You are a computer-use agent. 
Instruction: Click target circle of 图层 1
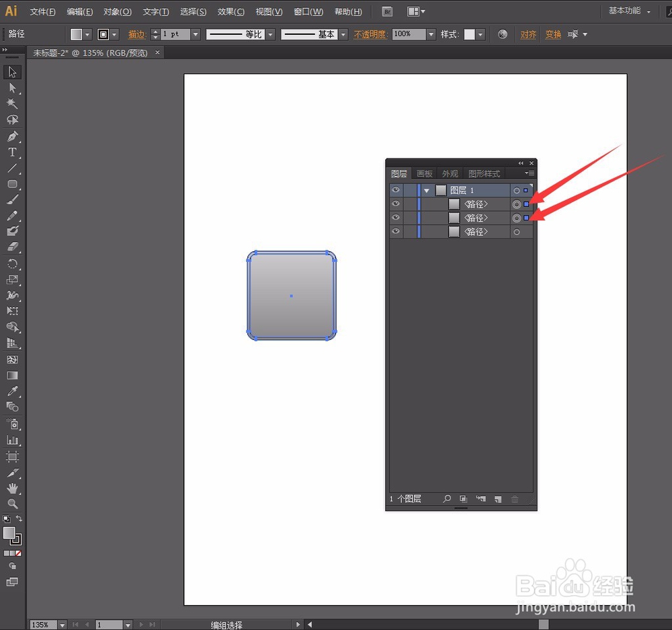click(516, 191)
